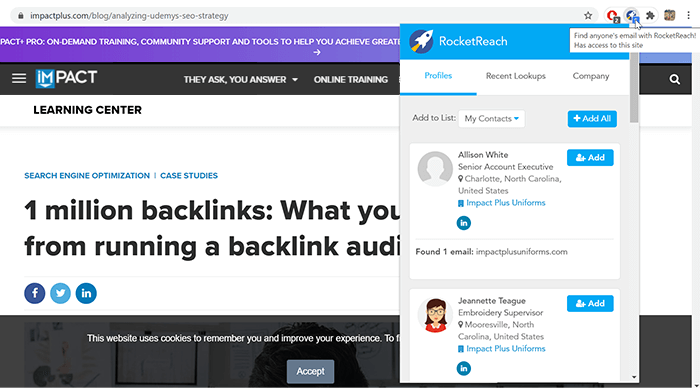Open the Chrome profile avatar
This screenshot has height=388, width=700.
point(669,16)
